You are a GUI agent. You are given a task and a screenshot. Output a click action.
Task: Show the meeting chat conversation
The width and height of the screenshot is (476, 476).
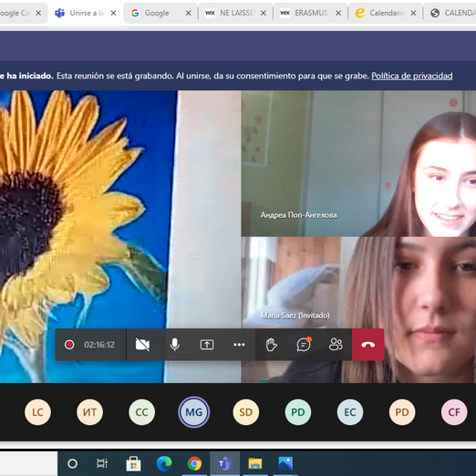pyautogui.click(x=304, y=345)
